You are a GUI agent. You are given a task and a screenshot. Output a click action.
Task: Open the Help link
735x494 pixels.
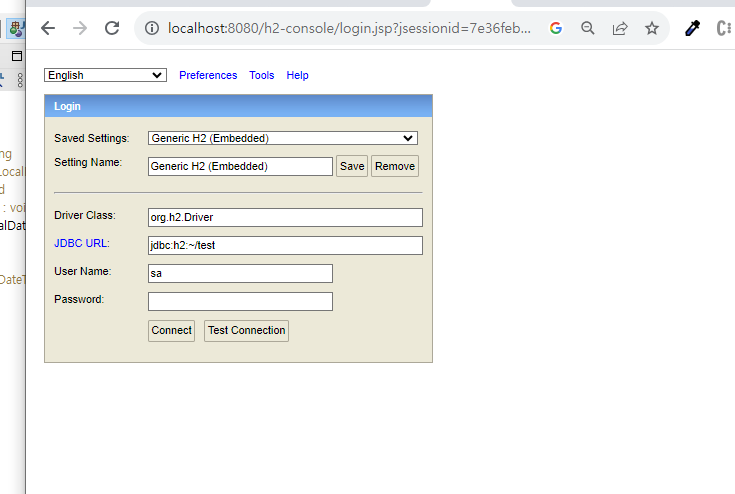(x=297, y=75)
